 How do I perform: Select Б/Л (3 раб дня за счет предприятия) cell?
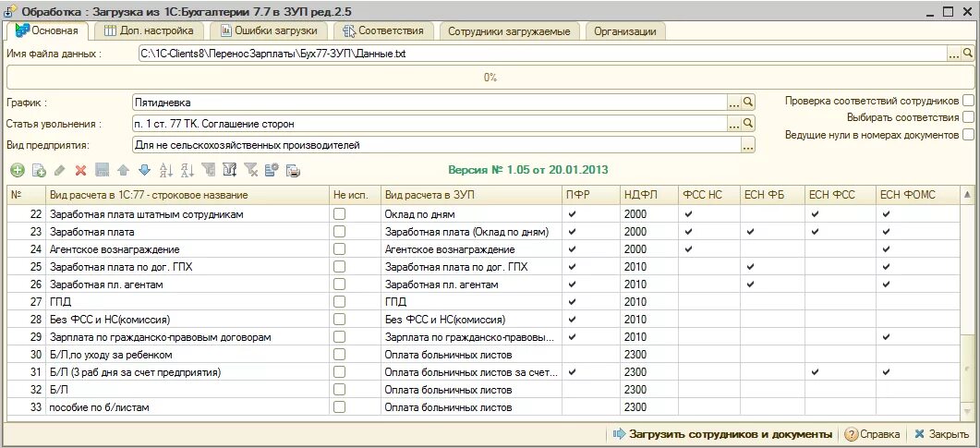coord(188,372)
